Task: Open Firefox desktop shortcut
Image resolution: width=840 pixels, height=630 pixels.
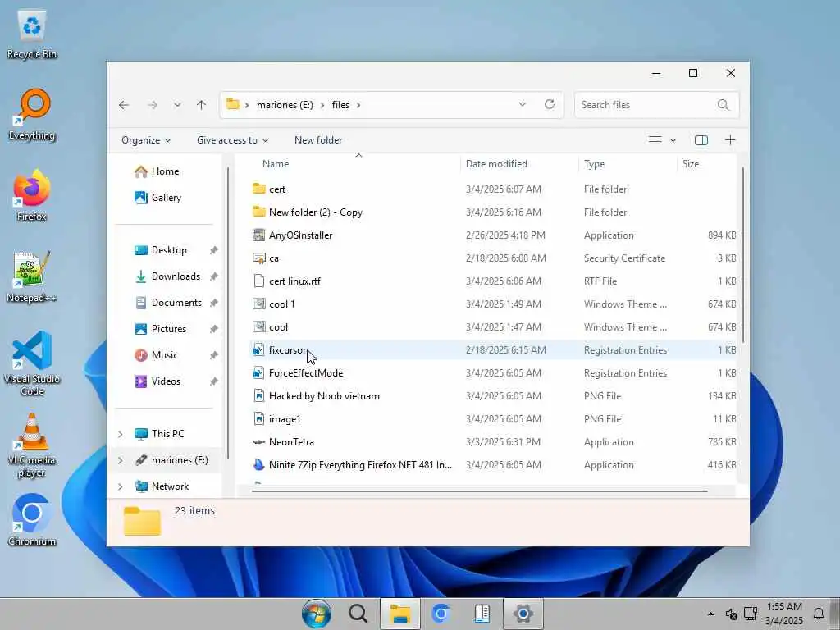Action: tap(32, 195)
